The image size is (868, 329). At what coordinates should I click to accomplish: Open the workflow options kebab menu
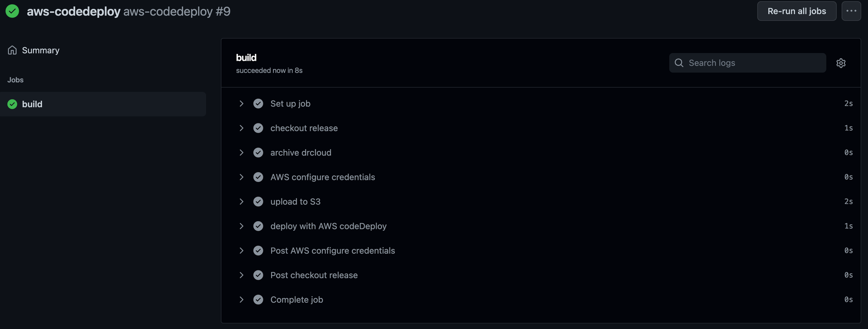[851, 11]
